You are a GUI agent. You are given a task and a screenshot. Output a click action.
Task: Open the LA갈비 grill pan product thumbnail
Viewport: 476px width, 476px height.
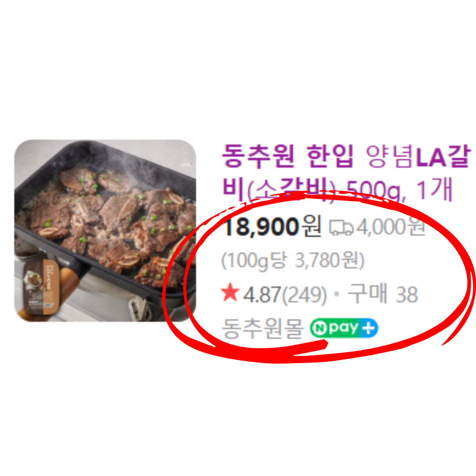[105, 231]
